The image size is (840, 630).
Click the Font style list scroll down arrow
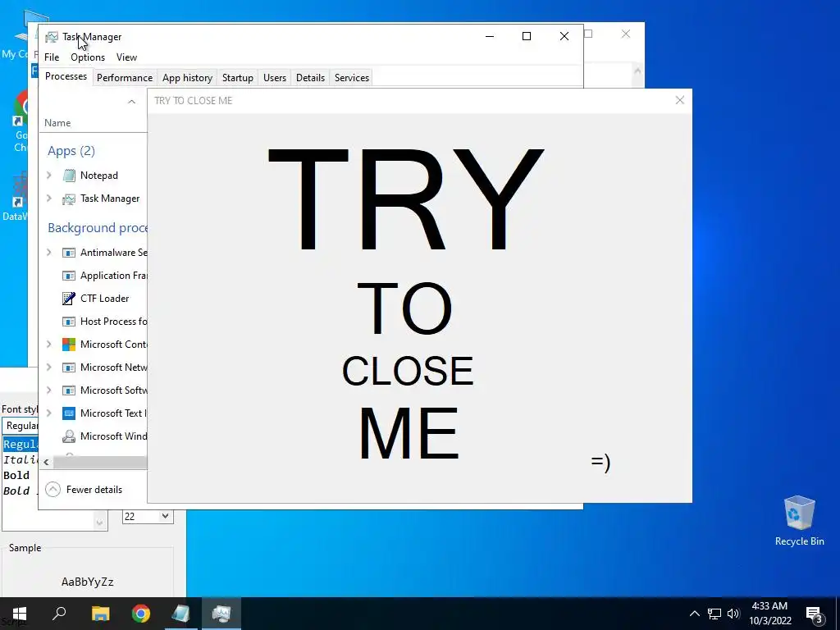tap(99, 523)
